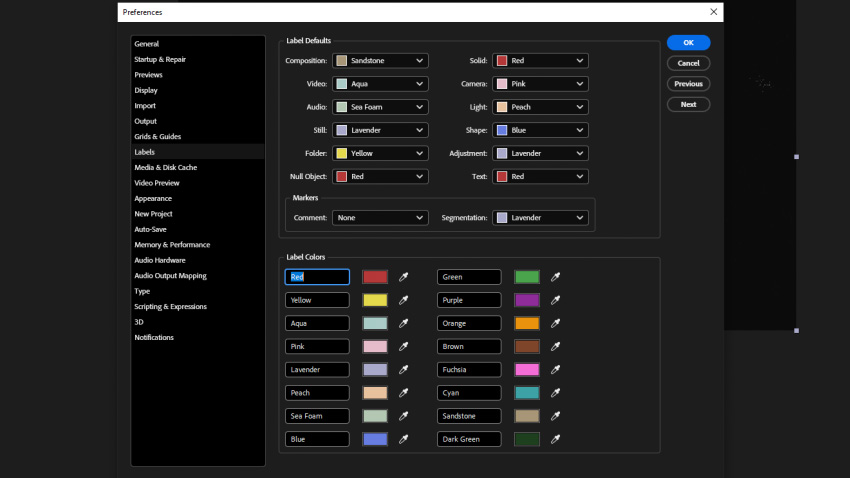850x478 pixels.
Task: Open the Segmentation markers dropdown
Action: point(540,217)
